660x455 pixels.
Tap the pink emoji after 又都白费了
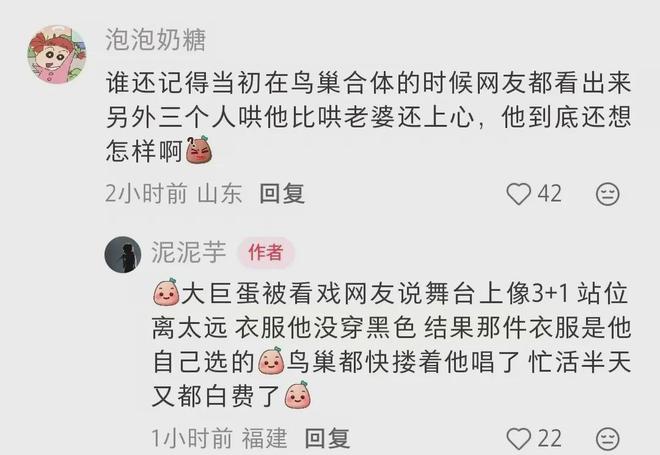click(297, 395)
